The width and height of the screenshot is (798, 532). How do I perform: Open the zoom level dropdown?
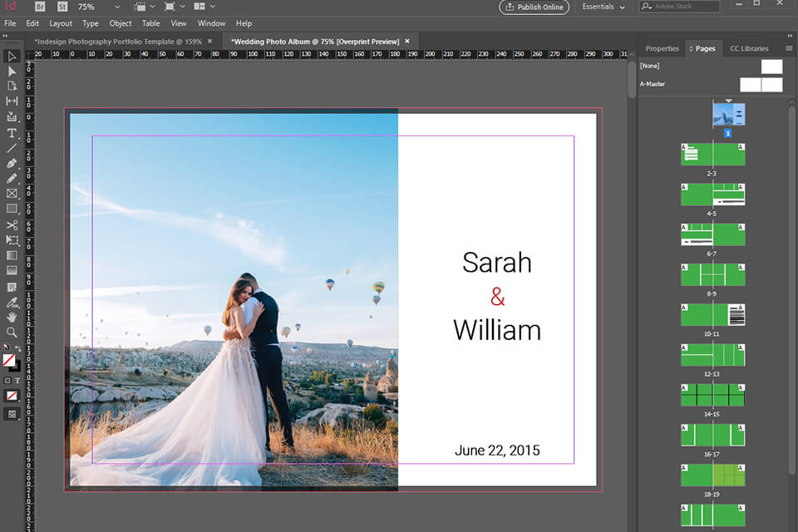[116, 7]
